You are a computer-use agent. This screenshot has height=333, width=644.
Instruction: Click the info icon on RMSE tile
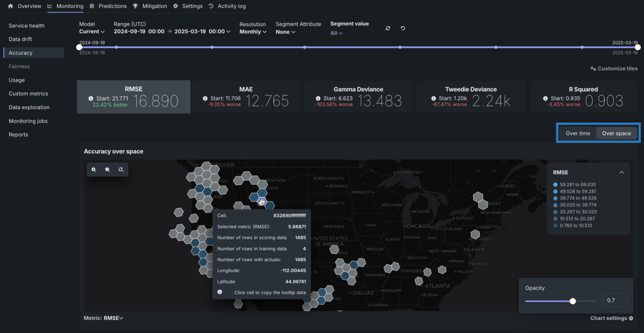(91, 99)
